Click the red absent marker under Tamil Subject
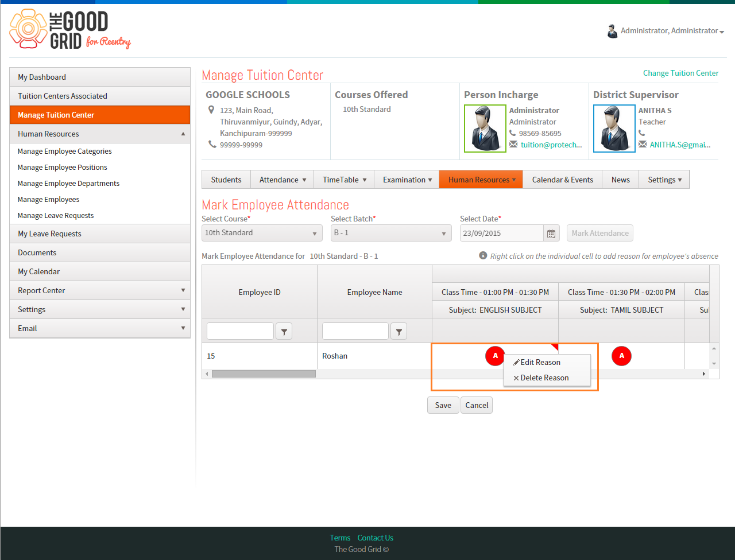Image resolution: width=735 pixels, height=560 pixels. 621,356
